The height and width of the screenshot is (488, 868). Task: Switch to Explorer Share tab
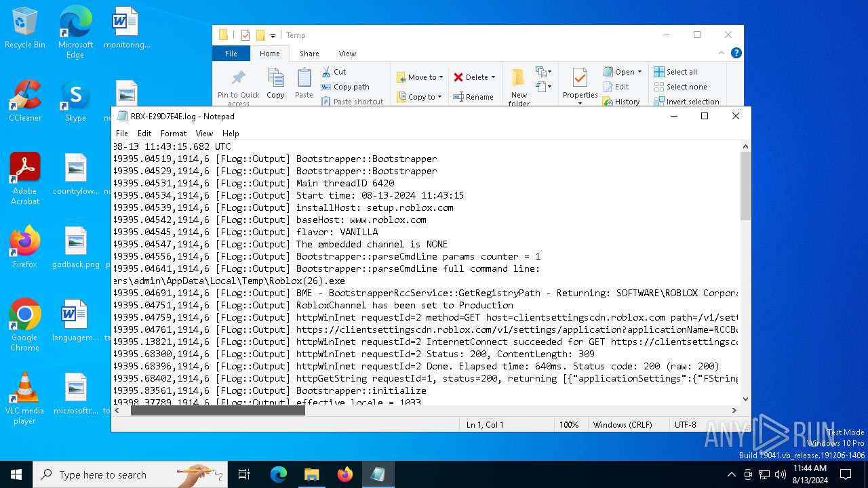[309, 54]
